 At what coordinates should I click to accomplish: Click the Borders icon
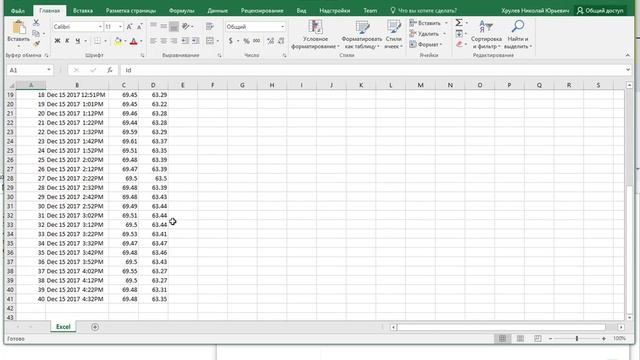pyautogui.click(x=97, y=41)
